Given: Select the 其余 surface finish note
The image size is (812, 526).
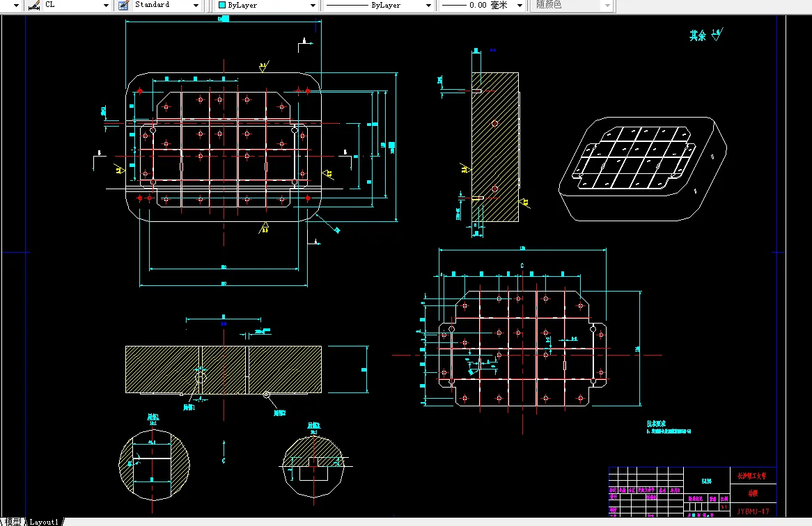Looking at the screenshot, I should click(698, 35).
